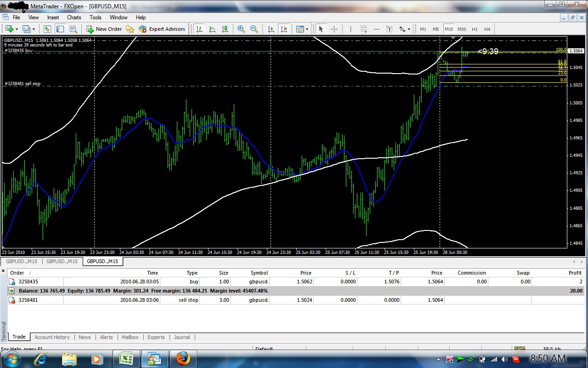The height and width of the screenshot is (368, 588).
Task: Click the #3258481 sell stop chart label
Action: click(23, 84)
